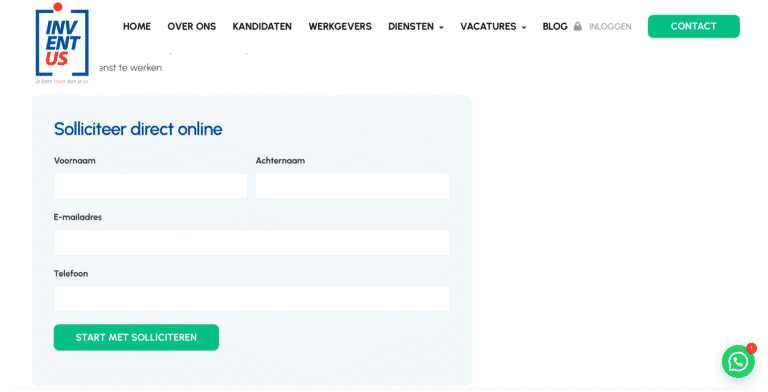Click the Achternaam field label
Image resolution: width=768 pixels, height=392 pixels.
pyautogui.click(x=280, y=161)
